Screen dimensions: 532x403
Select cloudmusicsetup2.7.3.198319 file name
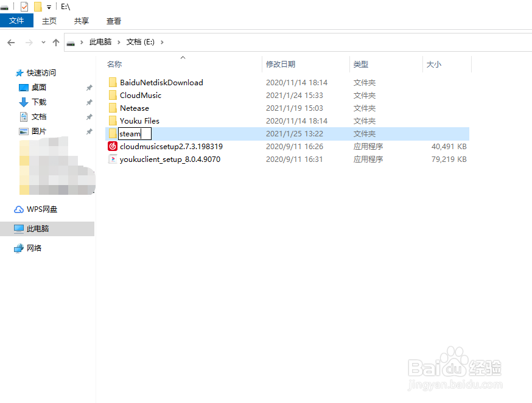pos(171,147)
